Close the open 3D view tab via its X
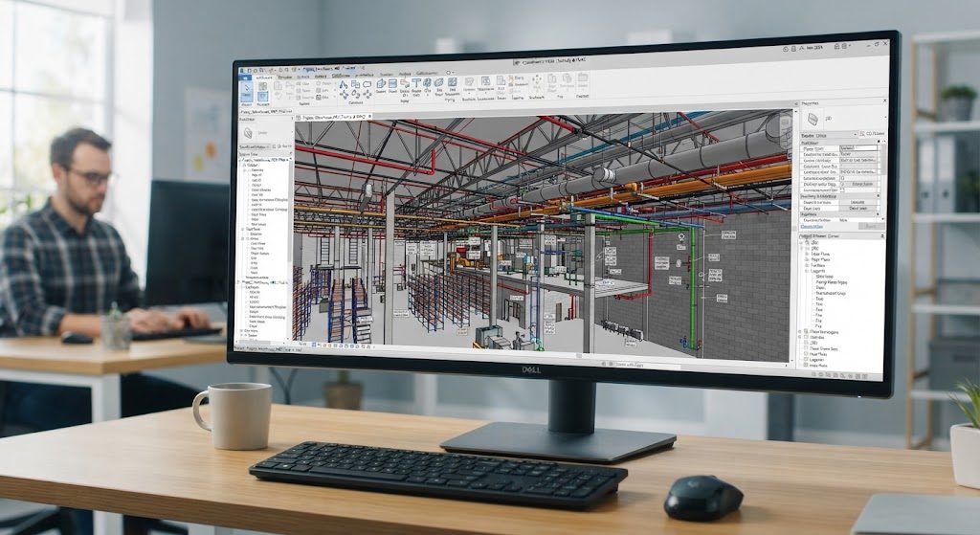The width and height of the screenshot is (980, 535). tap(369, 116)
